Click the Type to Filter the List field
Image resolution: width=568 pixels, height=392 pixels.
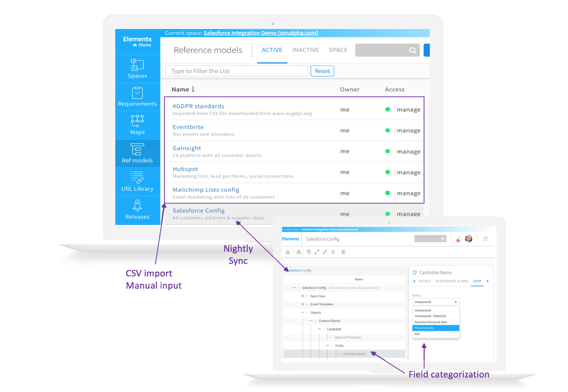click(x=237, y=71)
